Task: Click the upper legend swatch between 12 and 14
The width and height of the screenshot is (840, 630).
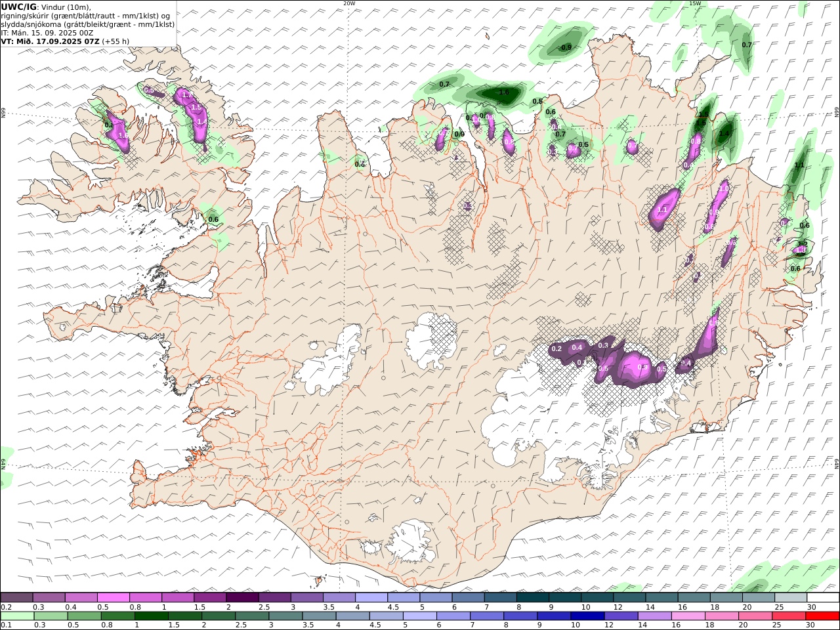Action: point(629,597)
